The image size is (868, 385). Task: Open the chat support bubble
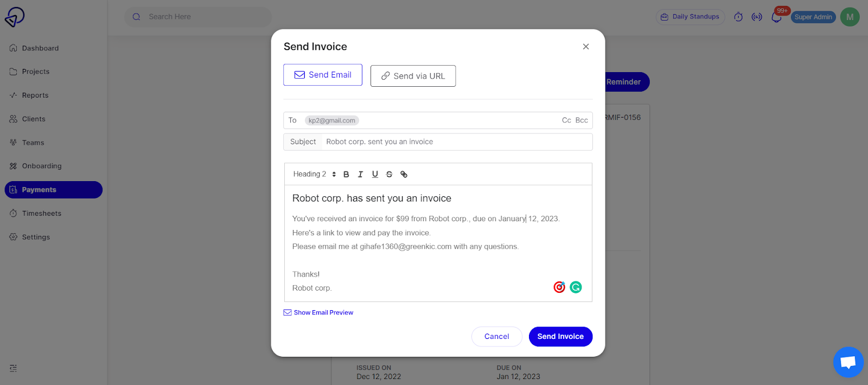(848, 362)
